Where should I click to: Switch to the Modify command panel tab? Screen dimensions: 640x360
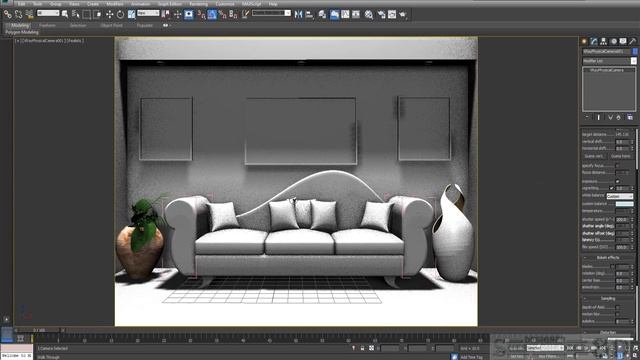pyautogui.click(x=594, y=41)
